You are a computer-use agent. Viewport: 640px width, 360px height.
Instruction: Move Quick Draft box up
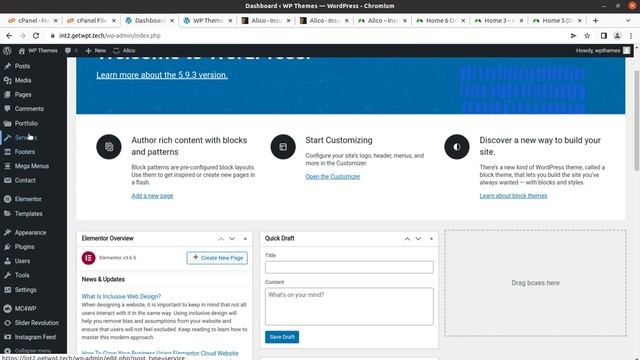(407, 239)
